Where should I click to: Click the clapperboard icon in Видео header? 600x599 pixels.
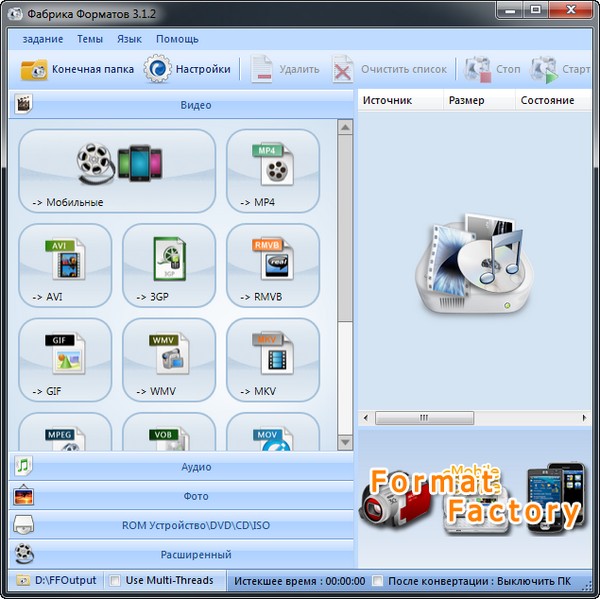24,104
